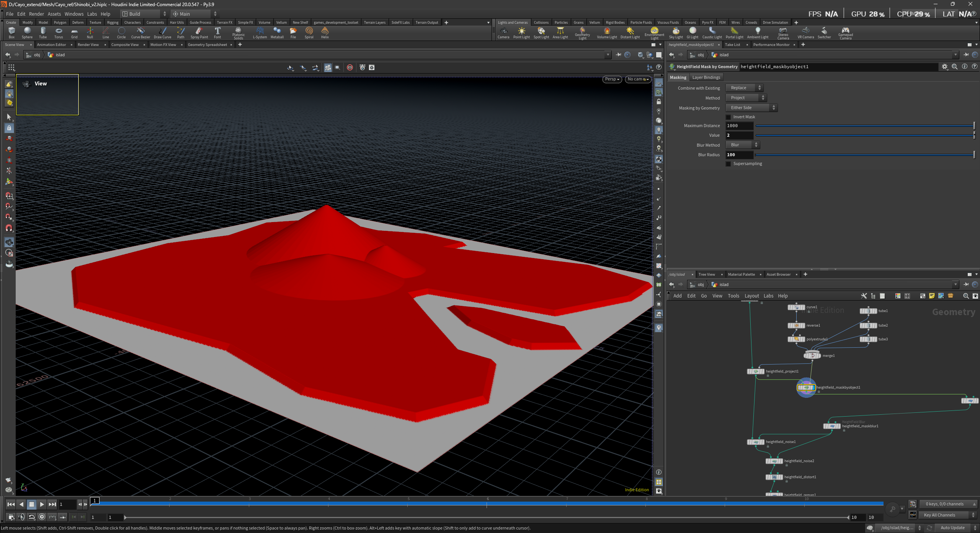Screen dimensions: 980x533
Task: Click the heightfield_maskbyobject1 node
Action: click(x=806, y=387)
